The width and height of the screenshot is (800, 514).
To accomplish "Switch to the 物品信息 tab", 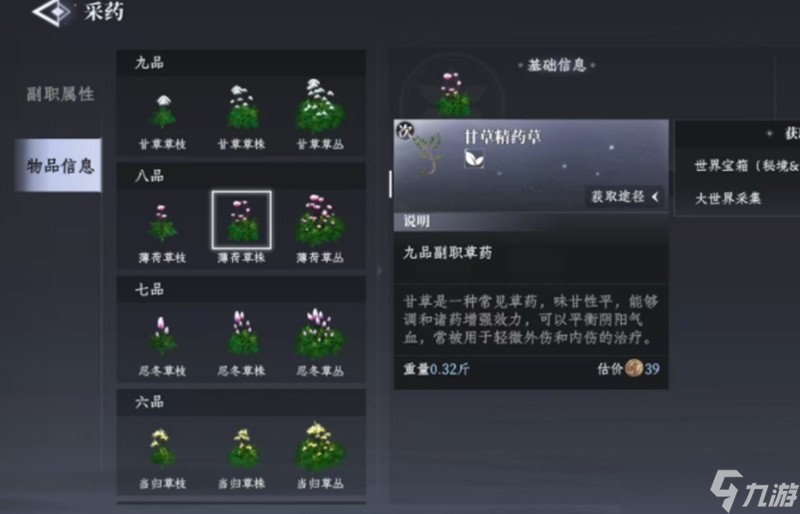I will [58, 165].
